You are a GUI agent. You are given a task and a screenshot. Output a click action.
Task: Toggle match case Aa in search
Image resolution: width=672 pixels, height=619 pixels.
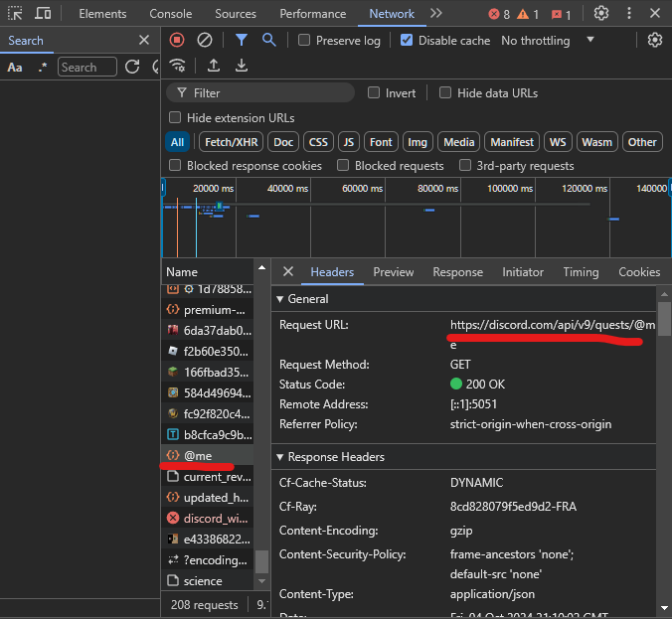15,68
